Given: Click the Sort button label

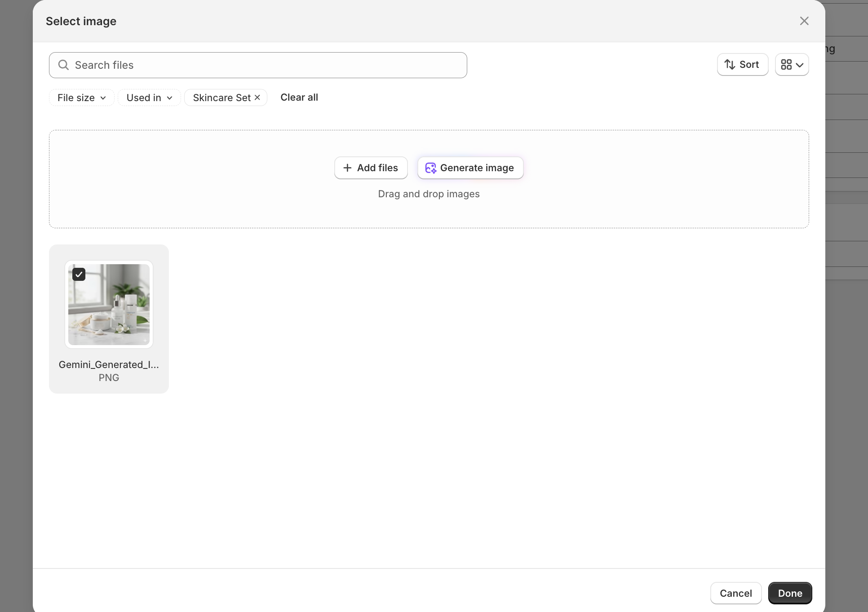Looking at the screenshot, I should (x=749, y=65).
